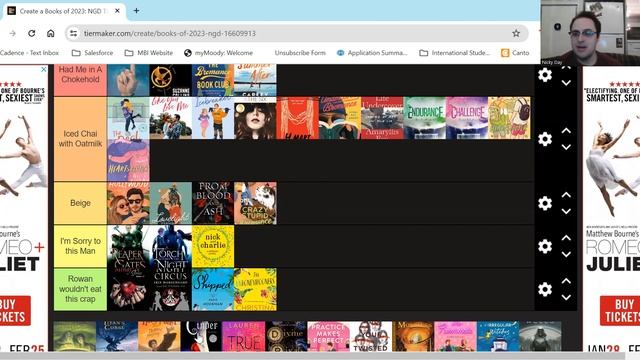Select Nick and Charlie yellow cover
This screenshot has height=360, width=640.
[x=213, y=246]
